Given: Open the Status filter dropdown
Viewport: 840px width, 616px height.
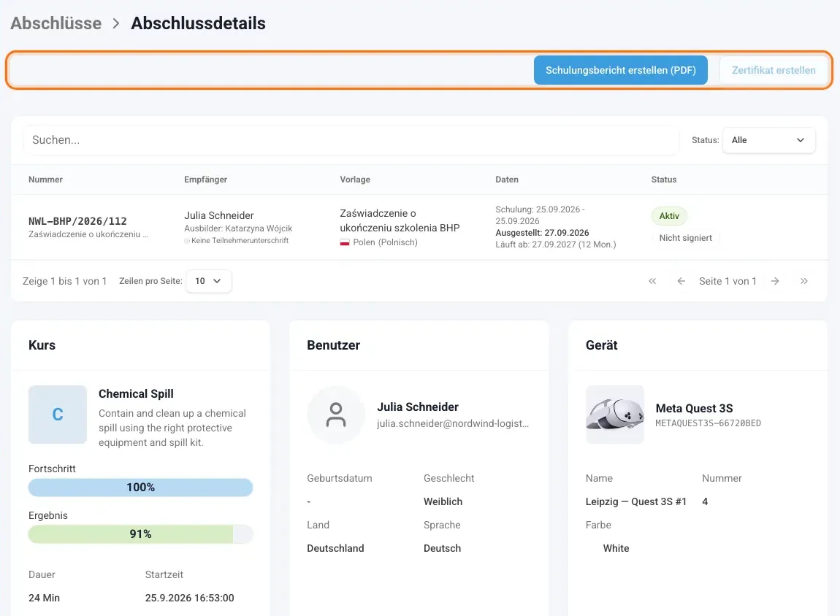Looking at the screenshot, I should click(x=768, y=140).
